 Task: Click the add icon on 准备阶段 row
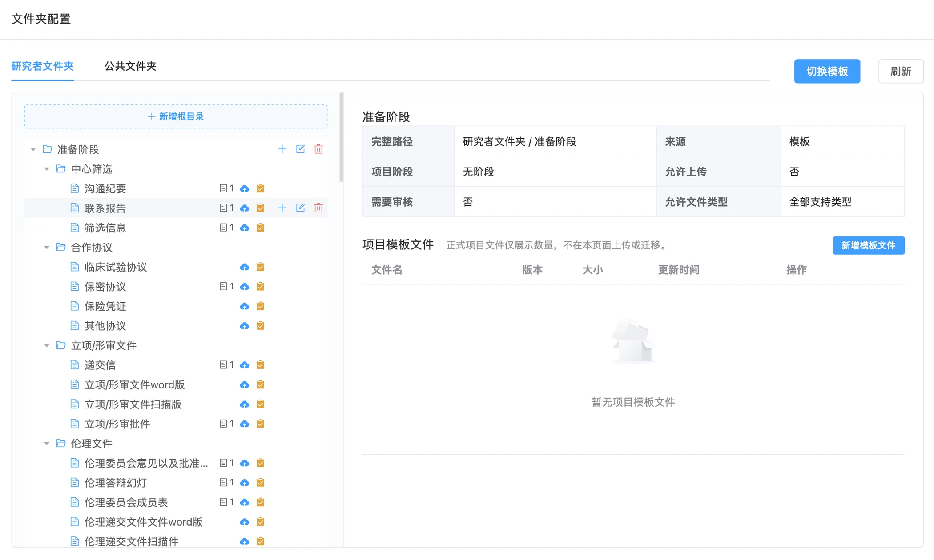point(282,149)
